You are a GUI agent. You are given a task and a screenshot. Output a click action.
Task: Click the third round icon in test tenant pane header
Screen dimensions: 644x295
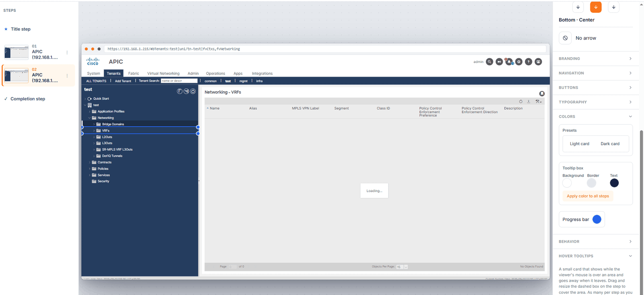pos(193,91)
